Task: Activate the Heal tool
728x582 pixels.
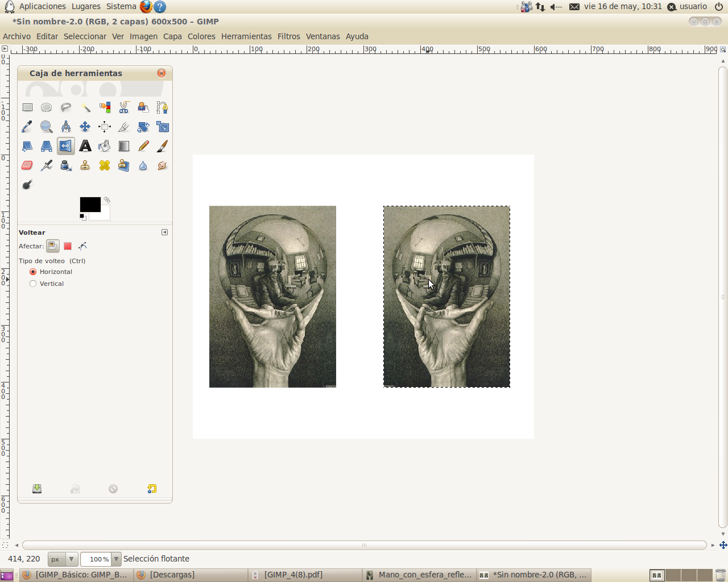Action: 104,165
